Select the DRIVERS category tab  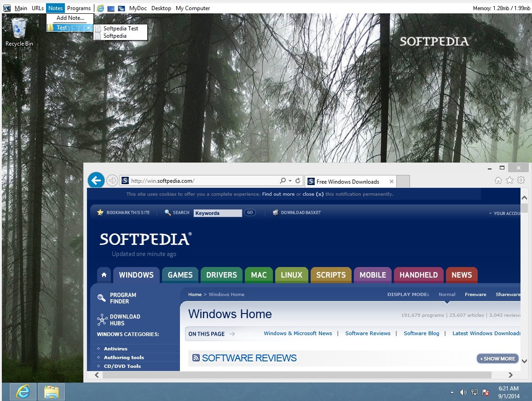(x=221, y=275)
